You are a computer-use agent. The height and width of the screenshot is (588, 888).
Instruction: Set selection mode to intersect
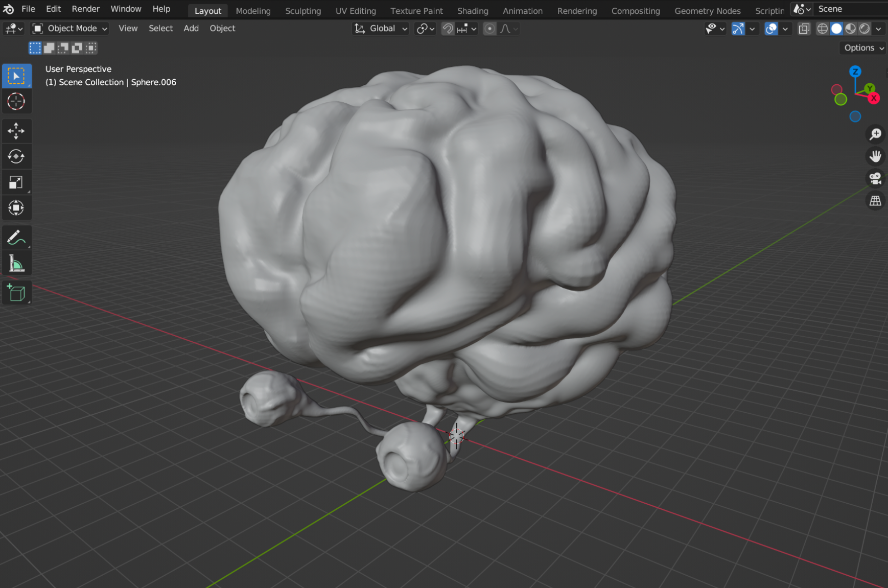tap(91, 48)
